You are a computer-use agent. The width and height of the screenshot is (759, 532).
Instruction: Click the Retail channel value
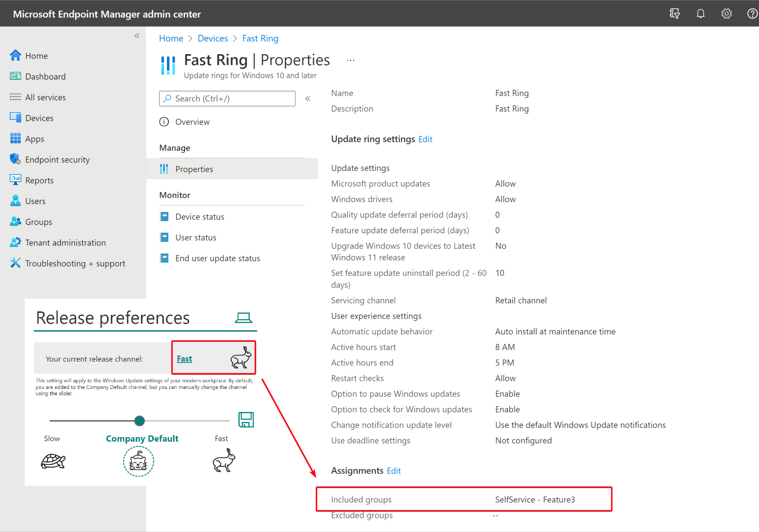click(x=521, y=300)
